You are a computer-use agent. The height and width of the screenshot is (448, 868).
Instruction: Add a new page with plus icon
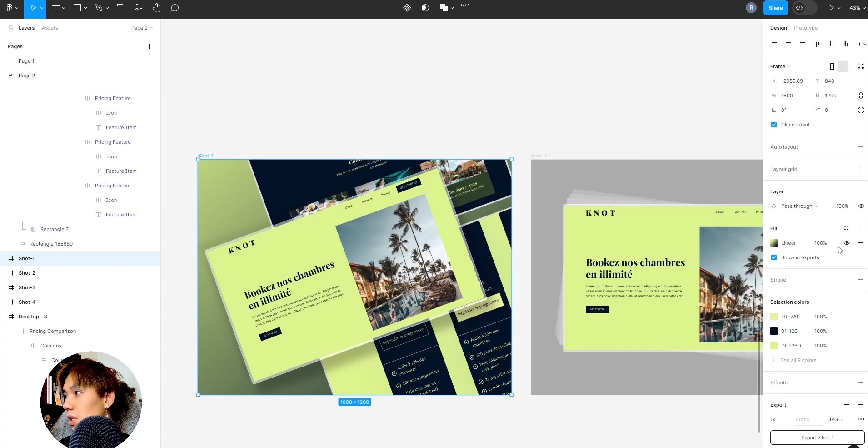click(x=149, y=46)
